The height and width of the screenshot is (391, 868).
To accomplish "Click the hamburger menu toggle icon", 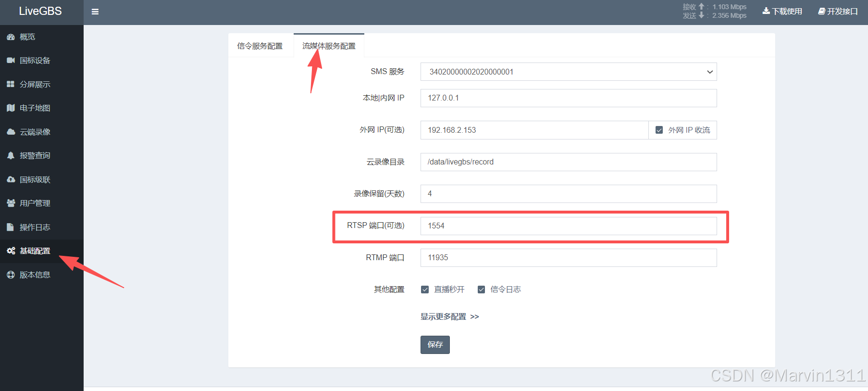I will 95,12.
